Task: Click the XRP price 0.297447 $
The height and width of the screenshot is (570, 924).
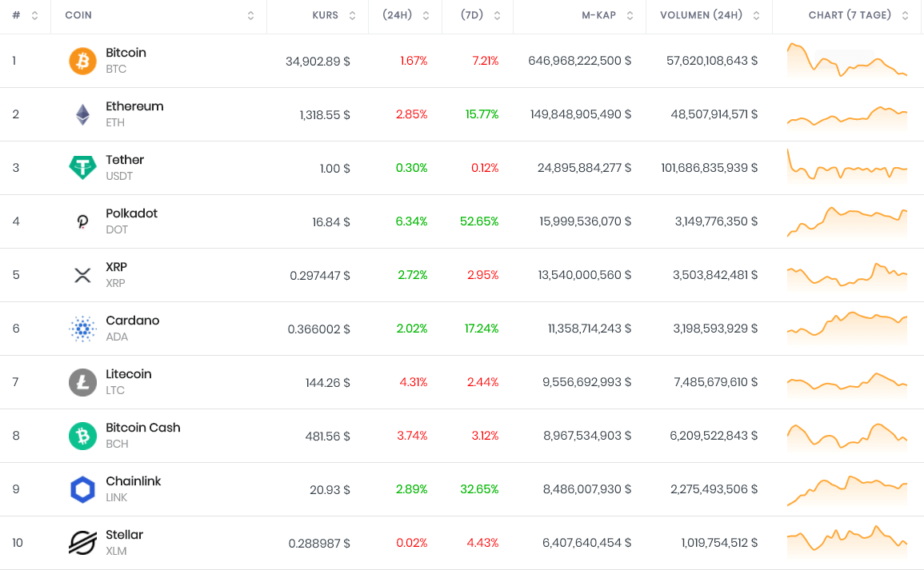Action: click(x=320, y=276)
